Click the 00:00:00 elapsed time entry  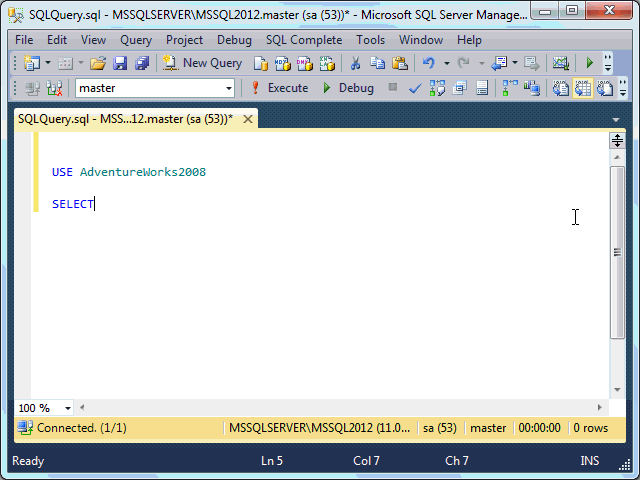pyautogui.click(x=539, y=428)
